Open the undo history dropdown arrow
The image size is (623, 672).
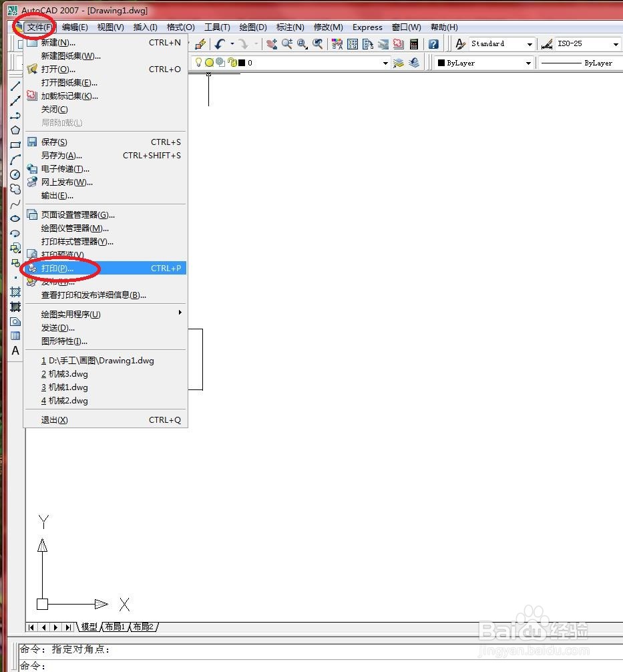[x=232, y=43]
